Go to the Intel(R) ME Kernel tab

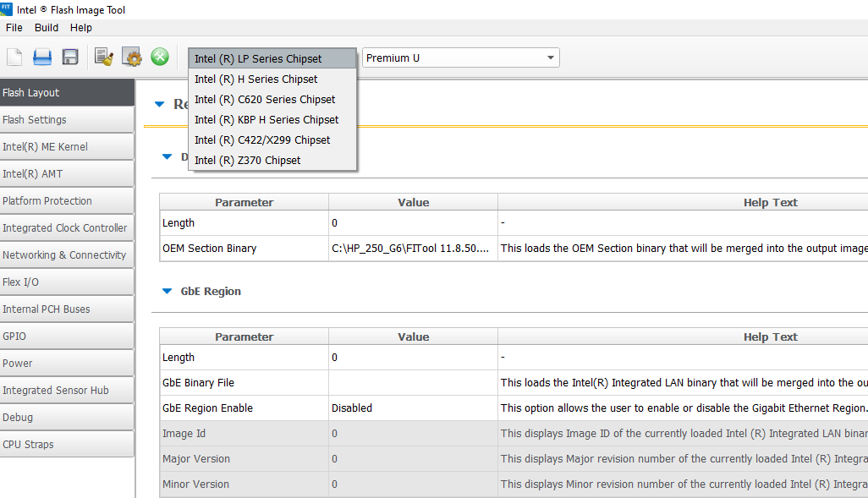point(67,146)
